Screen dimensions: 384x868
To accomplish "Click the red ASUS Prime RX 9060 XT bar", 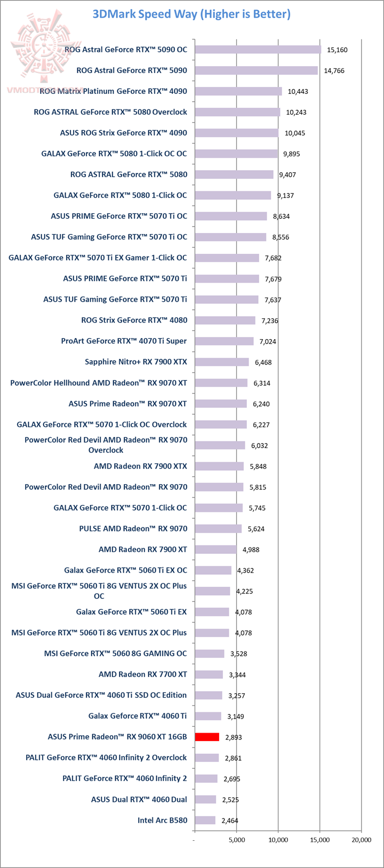I will (207, 737).
